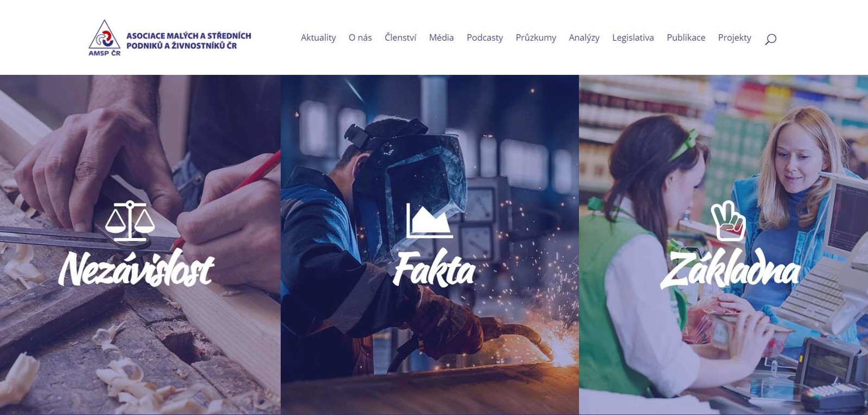Click the scales of justice icon

click(130, 221)
